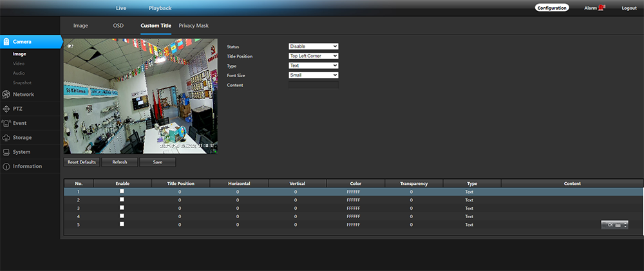
Task: Click the red Alarm siren icon
Action: [601, 8]
